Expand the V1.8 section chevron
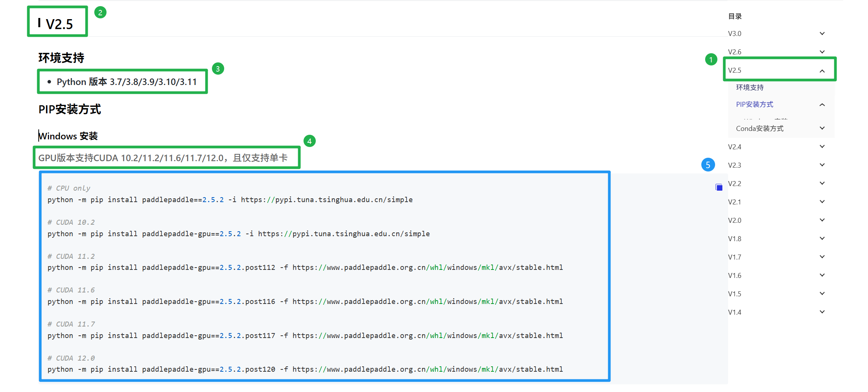 tap(822, 238)
